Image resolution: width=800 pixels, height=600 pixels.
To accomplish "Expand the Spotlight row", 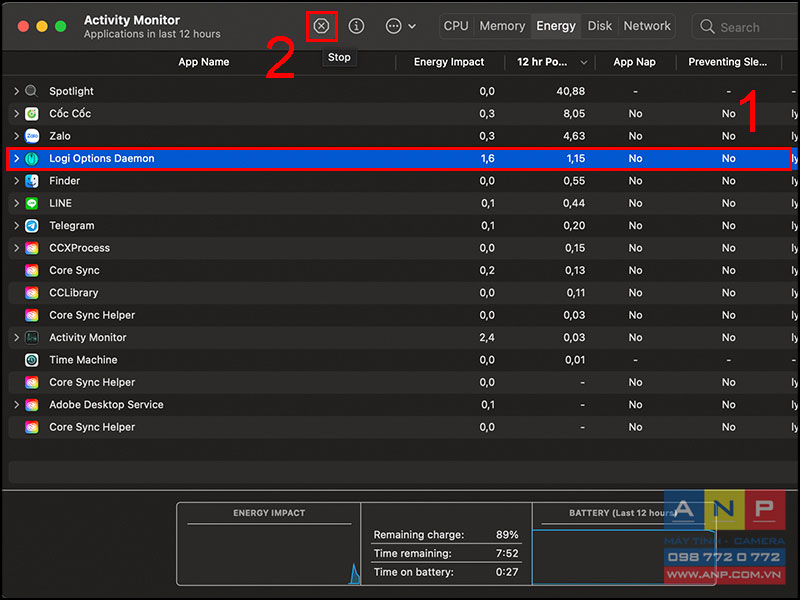I will pos(16,91).
